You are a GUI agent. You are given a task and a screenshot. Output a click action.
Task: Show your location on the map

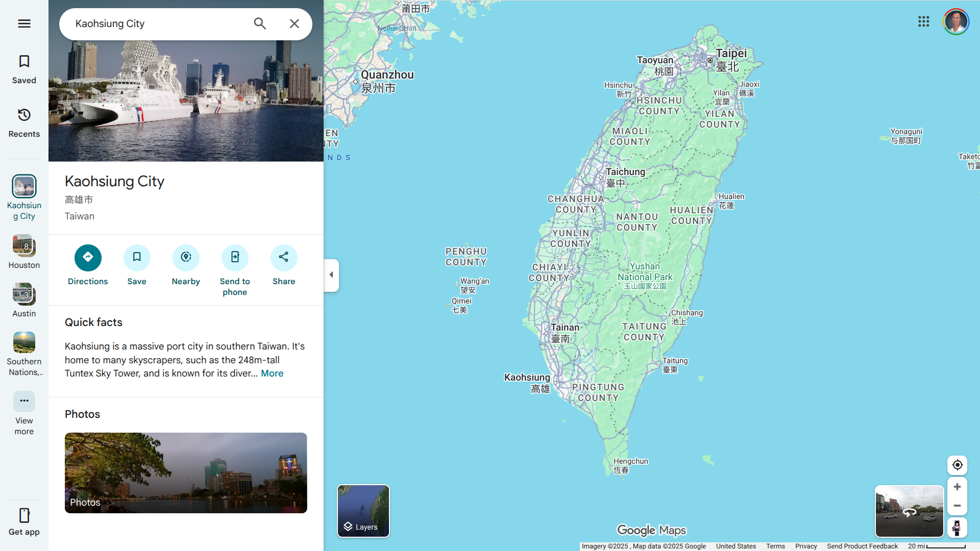[x=957, y=465]
